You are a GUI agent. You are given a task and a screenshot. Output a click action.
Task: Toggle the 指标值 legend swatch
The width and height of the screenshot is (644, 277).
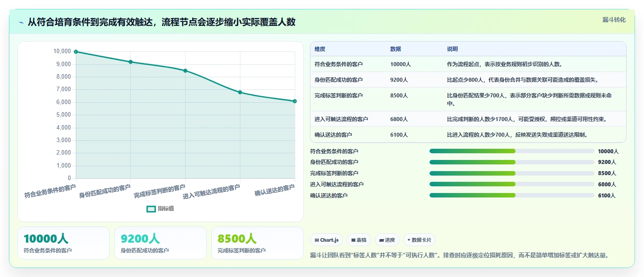coord(151,209)
